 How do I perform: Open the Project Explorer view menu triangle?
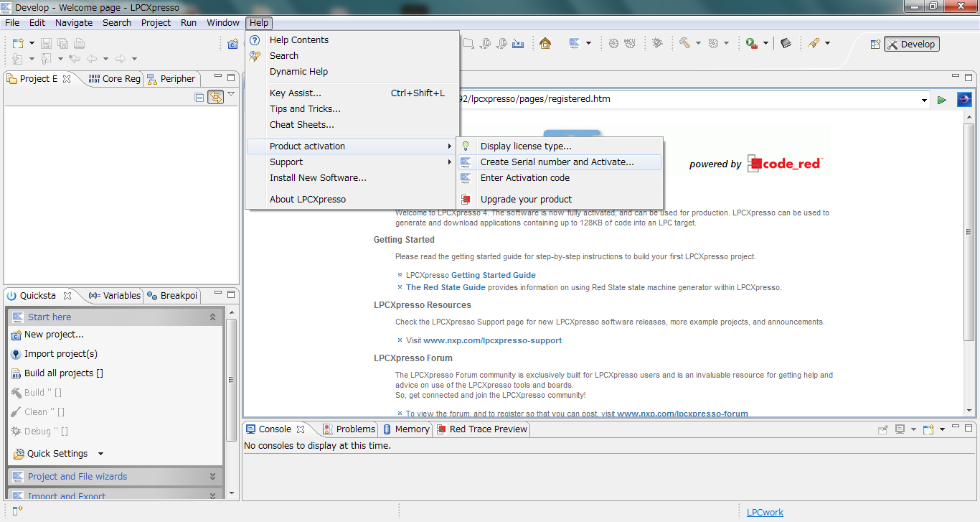point(231,94)
